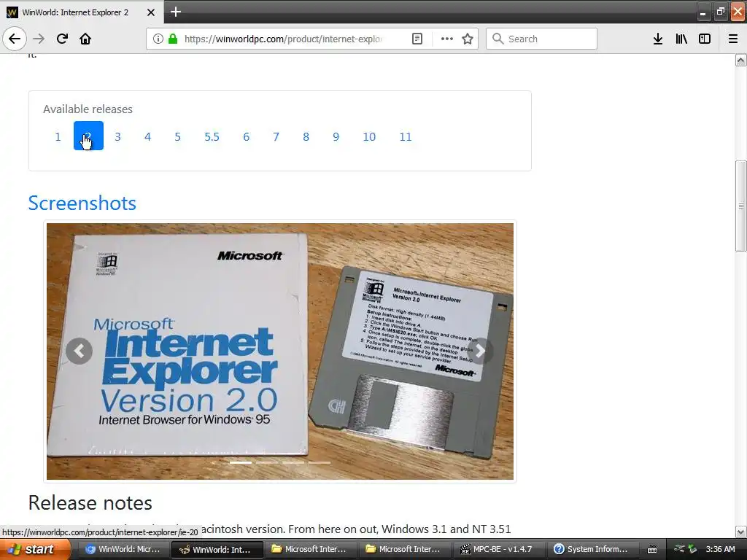Screen dimensions: 747x560
Task: Click the Screenshots heading link
Action: tap(82, 203)
